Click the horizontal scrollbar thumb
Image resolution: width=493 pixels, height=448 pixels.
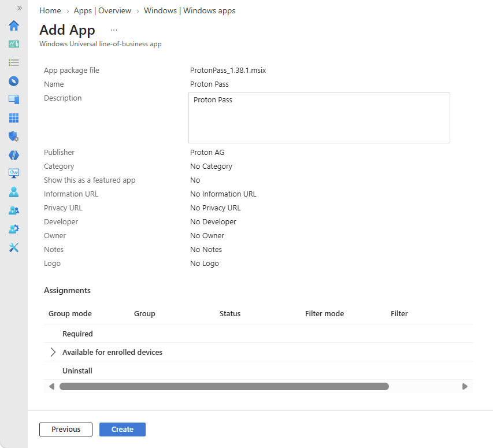tap(224, 386)
